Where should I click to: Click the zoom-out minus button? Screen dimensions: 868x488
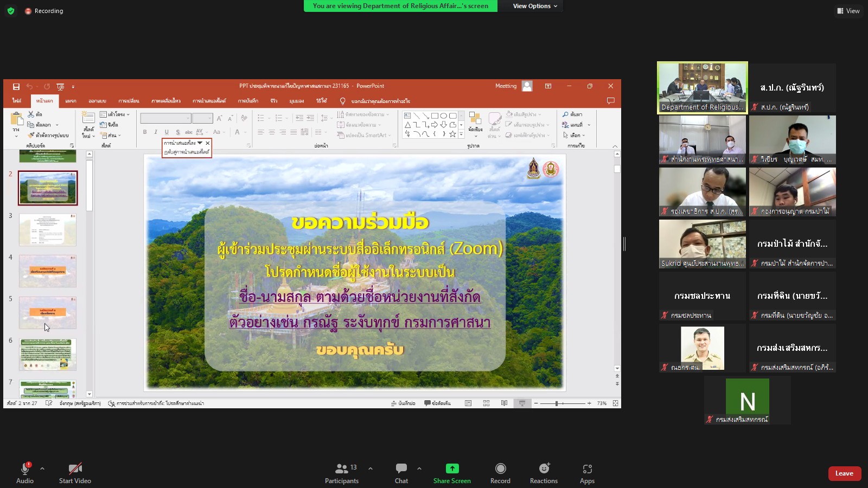pyautogui.click(x=536, y=403)
